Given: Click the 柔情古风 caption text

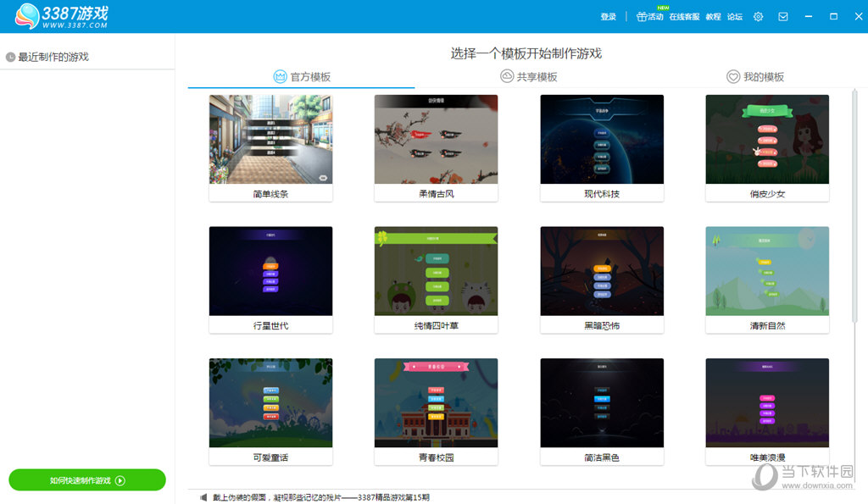Looking at the screenshot, I should tap(437, 194).
